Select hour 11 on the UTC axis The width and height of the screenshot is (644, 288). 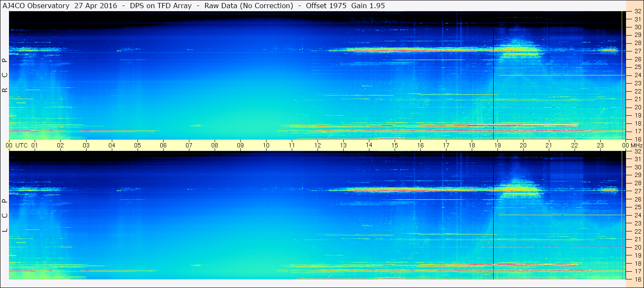click(x=292, y=145)
